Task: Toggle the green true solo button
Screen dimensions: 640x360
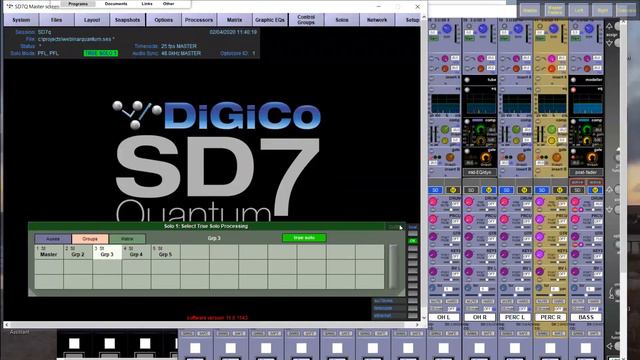Action: [x=304, y=238]
